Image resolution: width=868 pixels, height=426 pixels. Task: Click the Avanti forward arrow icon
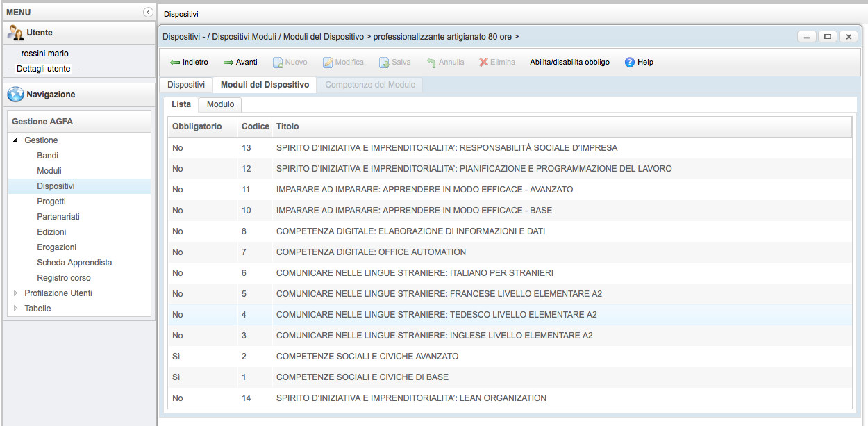click(228, 63)
